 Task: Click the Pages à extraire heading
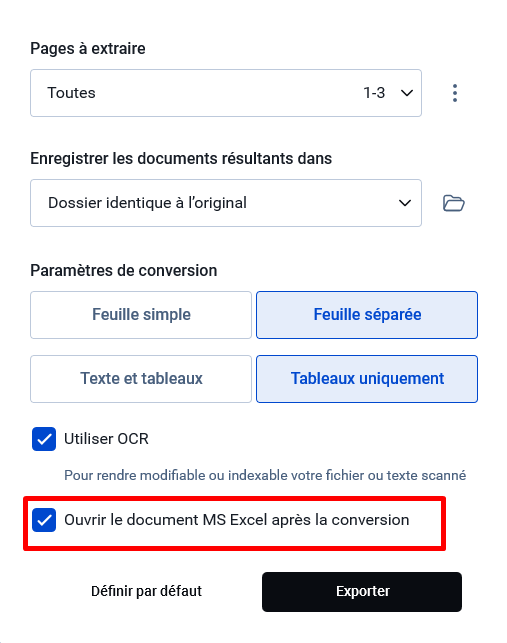click(88, 48)
